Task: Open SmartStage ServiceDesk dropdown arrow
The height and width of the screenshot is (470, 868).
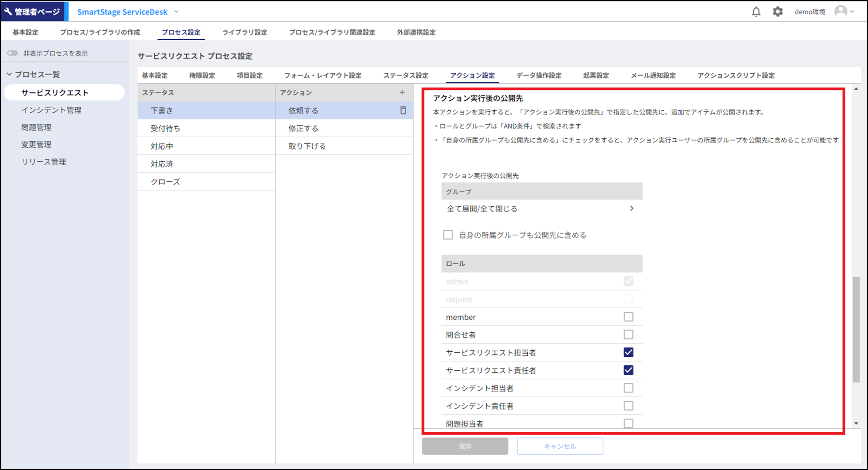Action: [x=177, y=12]
